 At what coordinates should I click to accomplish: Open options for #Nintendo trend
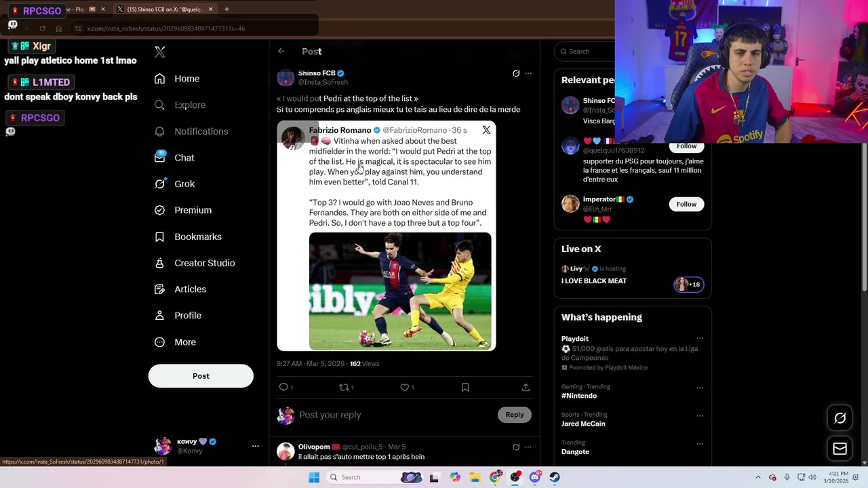click(700, 388)
